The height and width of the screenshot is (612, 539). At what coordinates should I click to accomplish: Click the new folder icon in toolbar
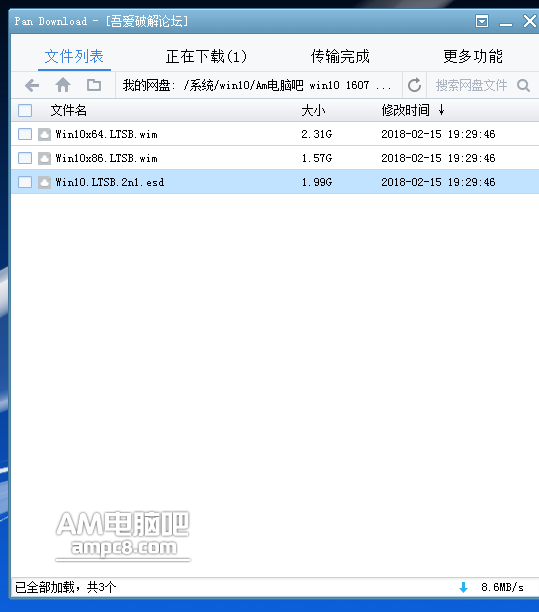[94, 85]
